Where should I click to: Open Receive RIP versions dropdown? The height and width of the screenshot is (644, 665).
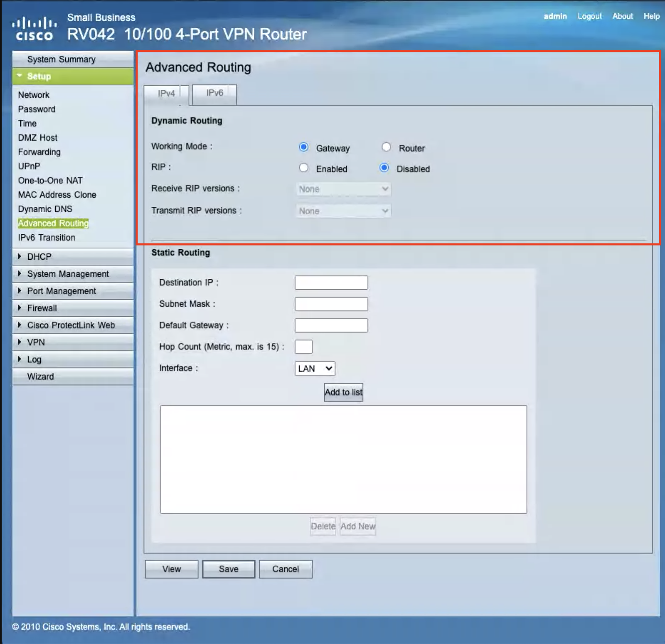point(344,189)
